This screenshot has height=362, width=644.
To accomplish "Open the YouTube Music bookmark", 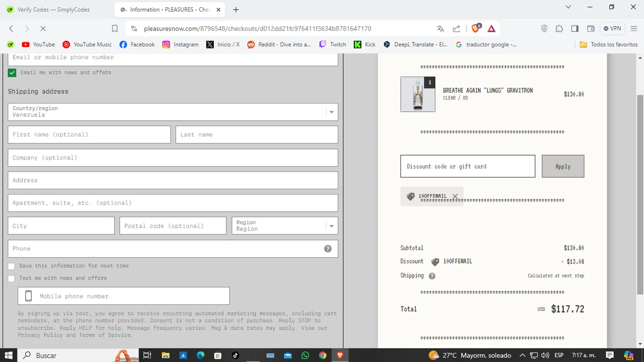I will click(87, 45).
